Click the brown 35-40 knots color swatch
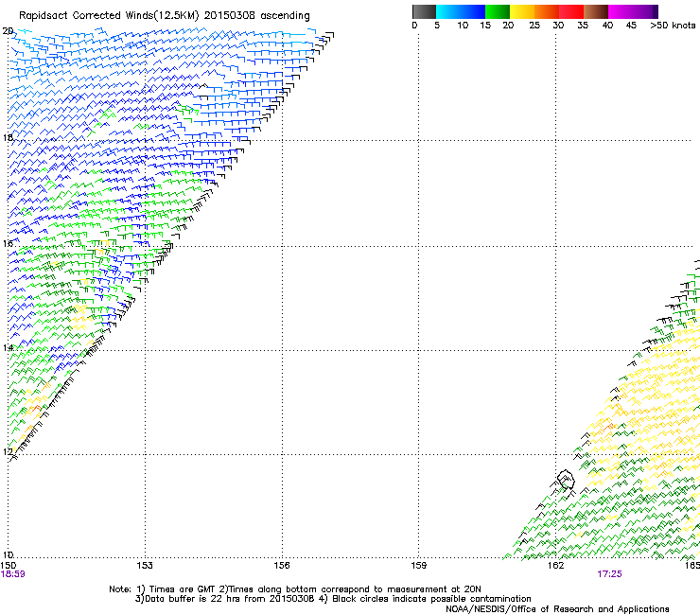Screen dimensions: 700x615 (596, 11)
